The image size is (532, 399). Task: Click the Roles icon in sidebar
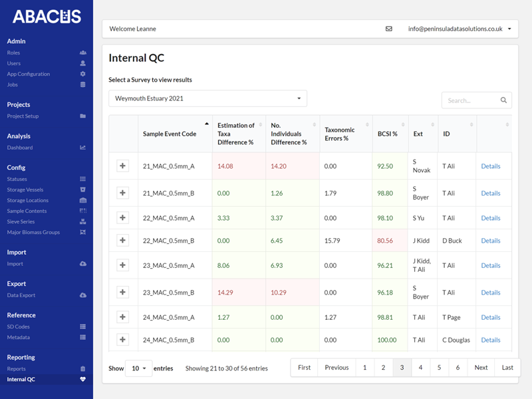[x=82, y=53]
